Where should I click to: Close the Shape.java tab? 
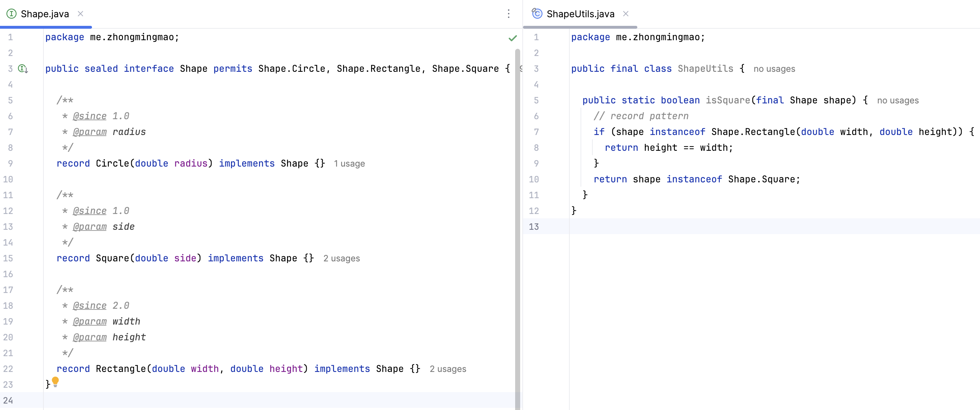point(81,14)
